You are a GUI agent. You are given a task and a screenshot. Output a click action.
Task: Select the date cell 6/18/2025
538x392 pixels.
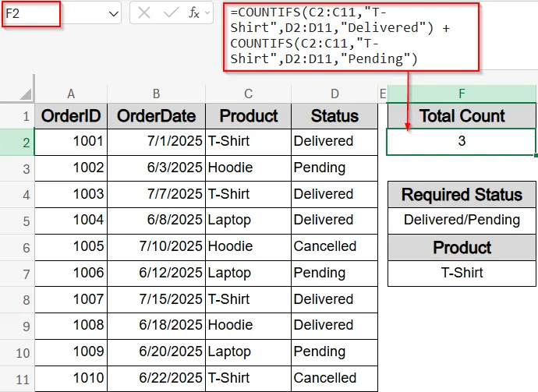(157, 326)
